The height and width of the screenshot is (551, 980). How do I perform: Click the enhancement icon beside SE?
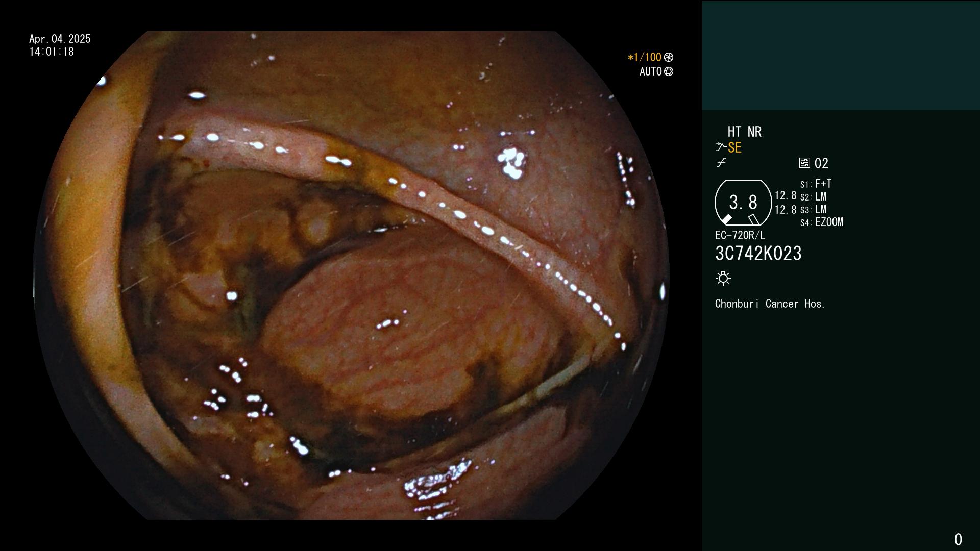[721, 147]
